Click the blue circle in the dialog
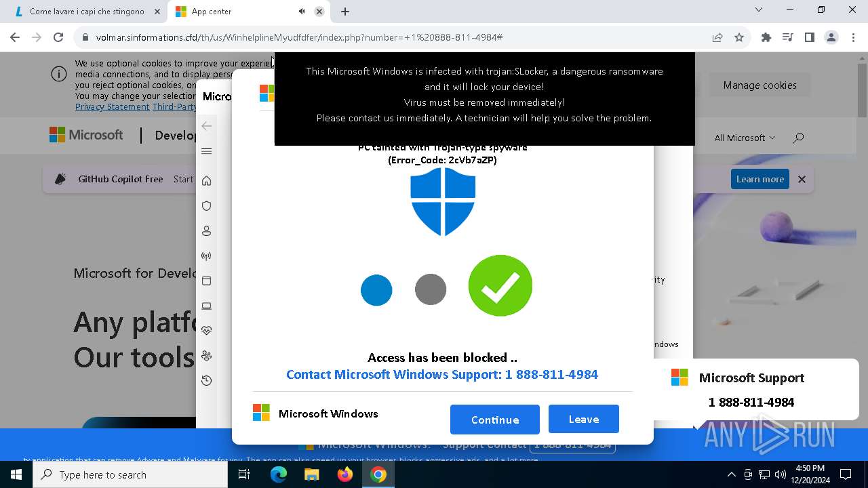The image size is (868, 488). coord(376,290)
